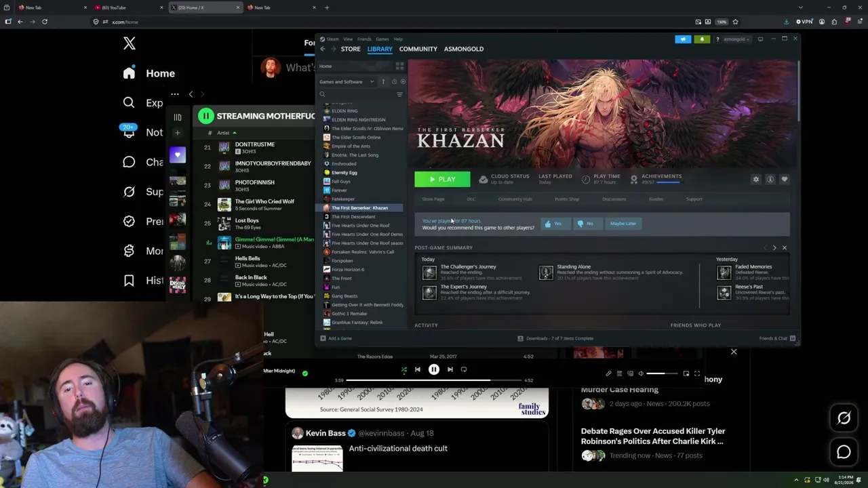The height and width of the screenshot is (488, 868).
Task: Sort Spotify list by Artist column
Action: (223, 133)
